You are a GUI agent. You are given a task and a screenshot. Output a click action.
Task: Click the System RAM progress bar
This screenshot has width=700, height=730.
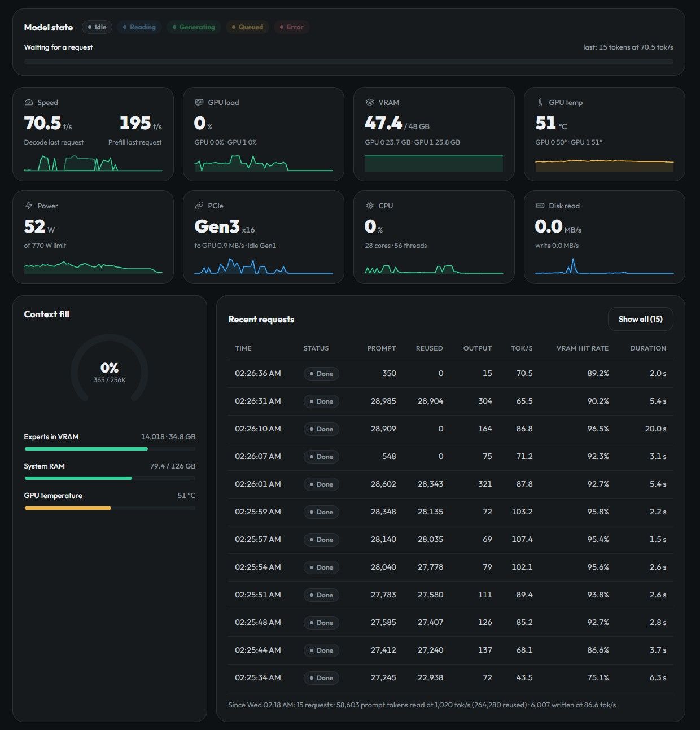click(x=110, y=478)
